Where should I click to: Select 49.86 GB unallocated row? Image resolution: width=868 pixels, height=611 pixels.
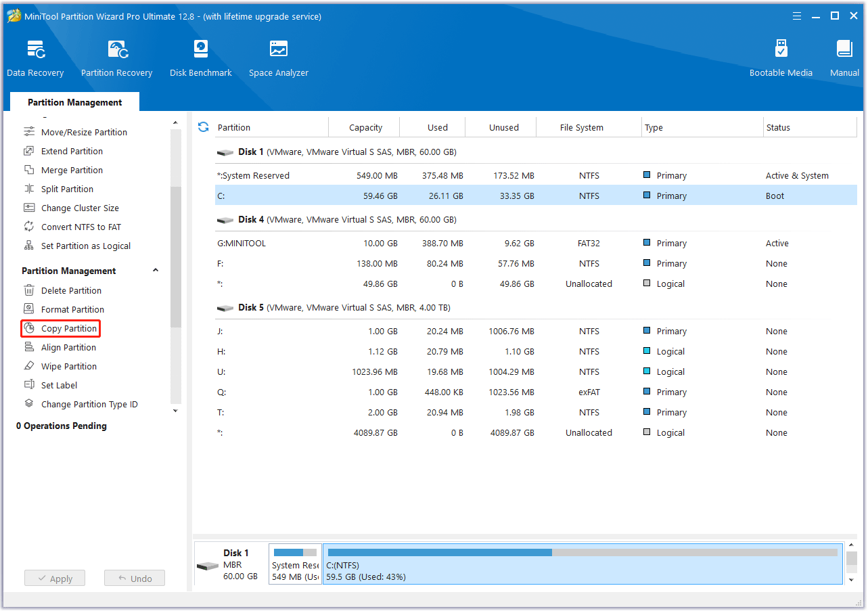coord(536,284)
